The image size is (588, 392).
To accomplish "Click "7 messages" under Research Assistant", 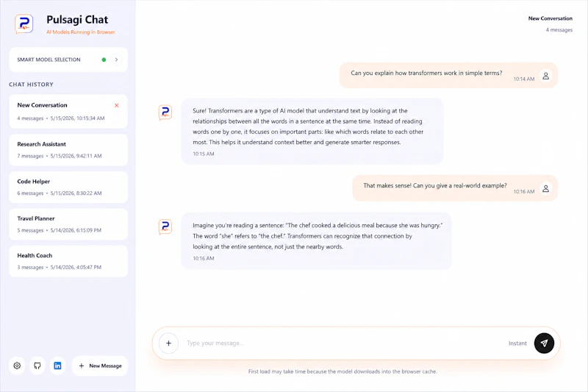I will [30, 156].
